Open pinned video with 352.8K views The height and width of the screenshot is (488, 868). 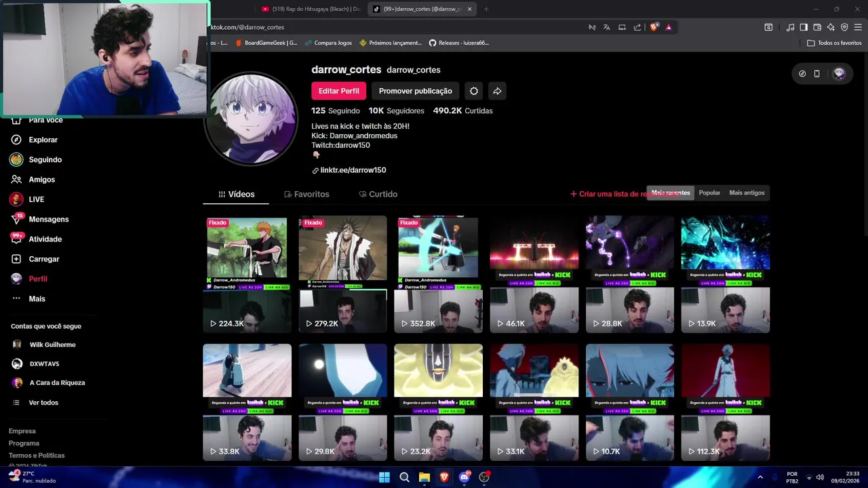[438, 274]
